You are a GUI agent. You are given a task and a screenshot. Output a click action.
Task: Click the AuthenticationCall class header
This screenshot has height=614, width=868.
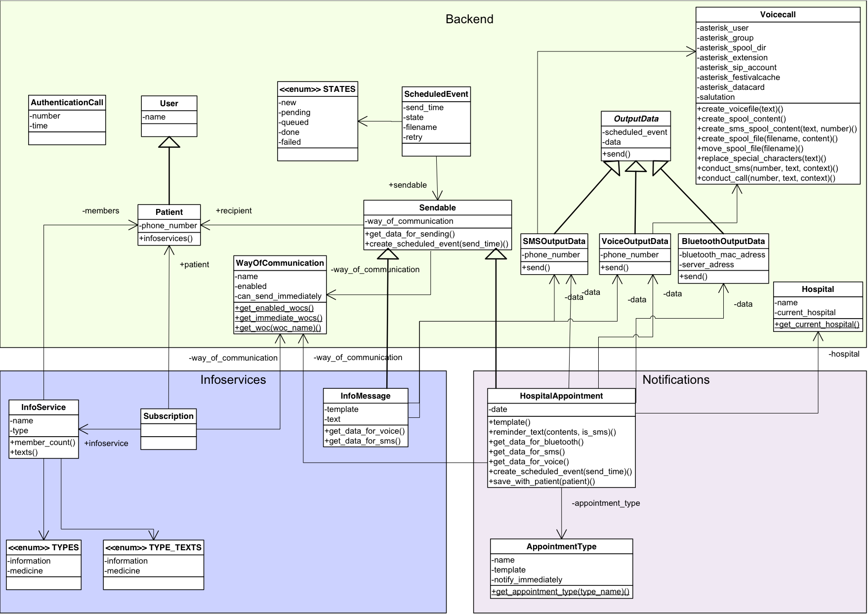point(67,102)
